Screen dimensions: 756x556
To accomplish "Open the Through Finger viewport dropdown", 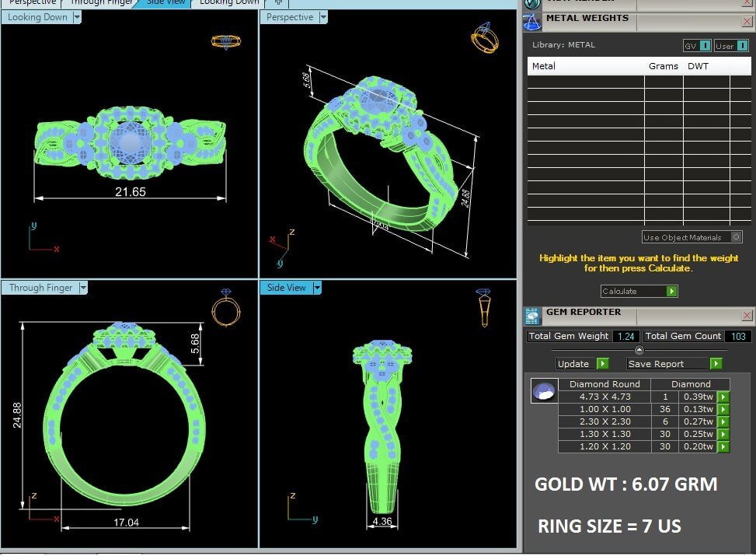I will [x=83, y=288].
